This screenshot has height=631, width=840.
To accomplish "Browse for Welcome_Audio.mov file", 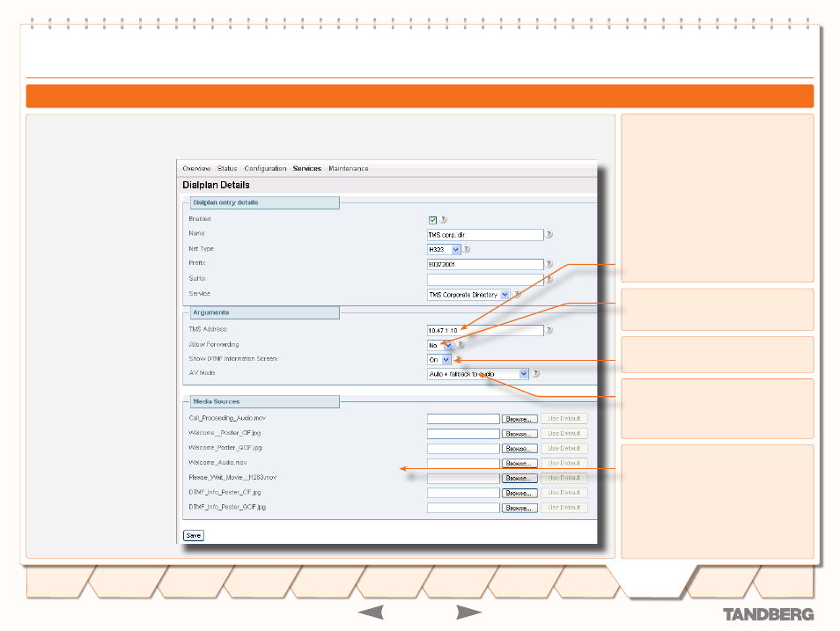I will click(x=519, y=463).
